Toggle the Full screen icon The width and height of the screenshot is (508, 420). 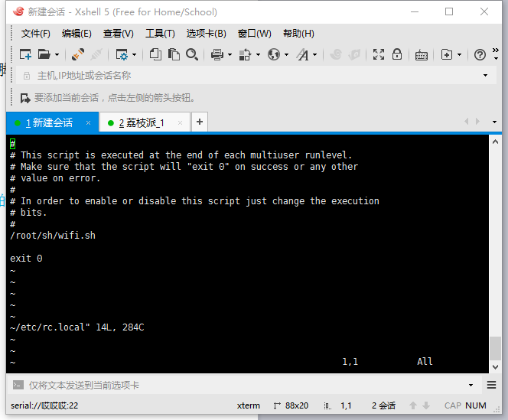[379, 54]
